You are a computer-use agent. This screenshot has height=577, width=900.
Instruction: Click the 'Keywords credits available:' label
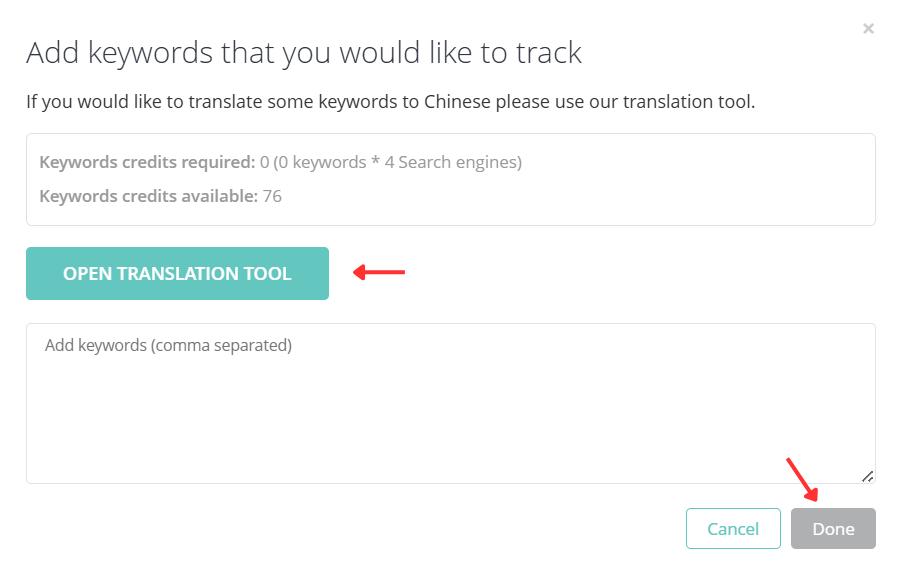[x=148, y=196]
